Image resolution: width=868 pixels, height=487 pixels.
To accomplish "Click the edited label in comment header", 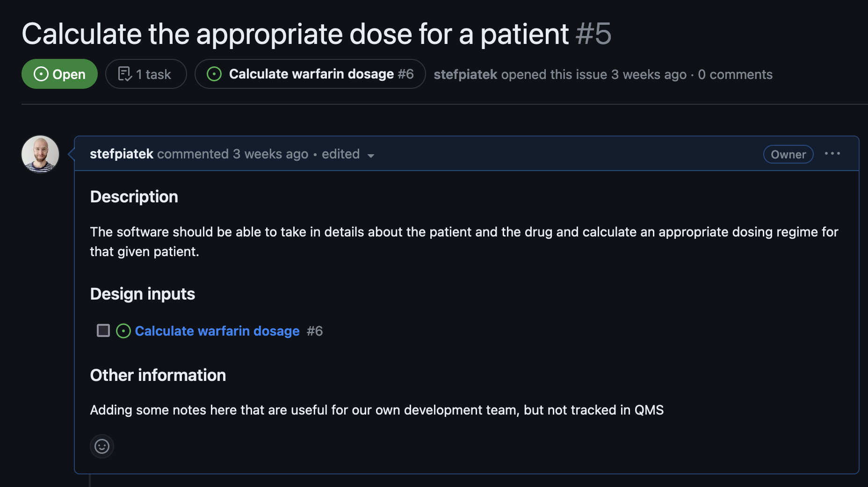I will (340, 154).
